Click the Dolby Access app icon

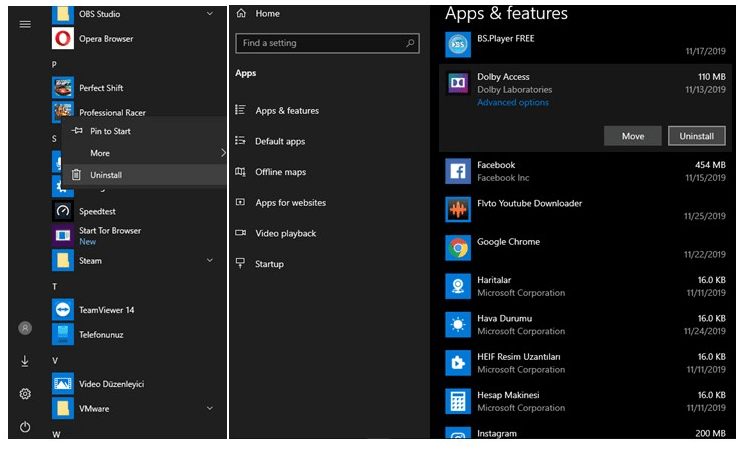[x=459, y=83]
